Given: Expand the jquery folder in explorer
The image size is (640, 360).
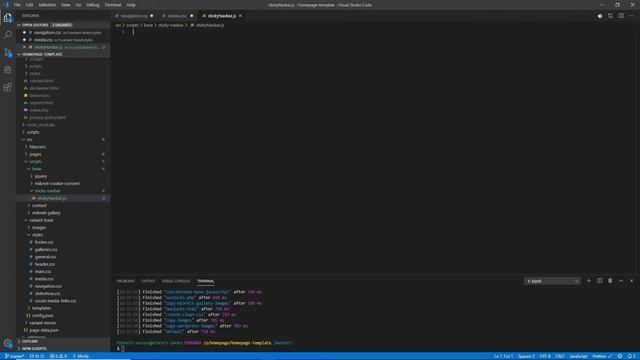Looking at the screenshot, I should [63, 176].
